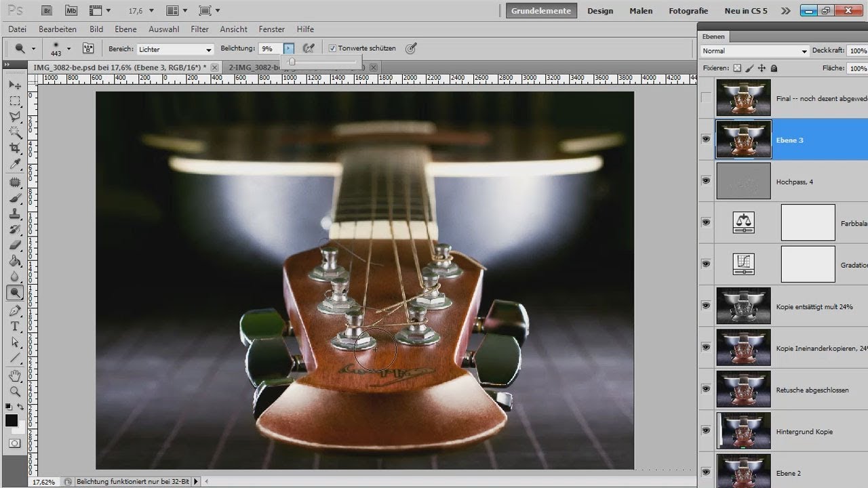Image resolution: width=868 pixels, height=488 pixels.
Task: Hide Retusche abgeschlossen layer
Action: pyautogui.click(x=706, y=389)
